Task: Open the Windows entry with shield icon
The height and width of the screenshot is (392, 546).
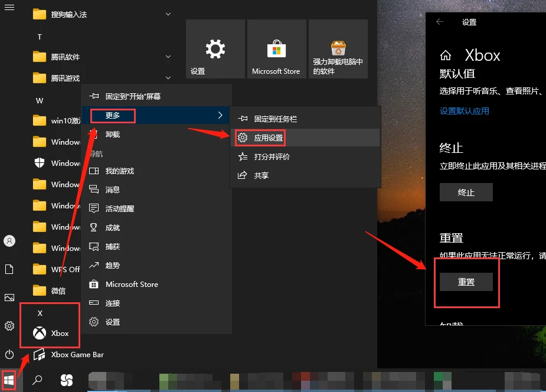Action: click(x=56, y=163)
